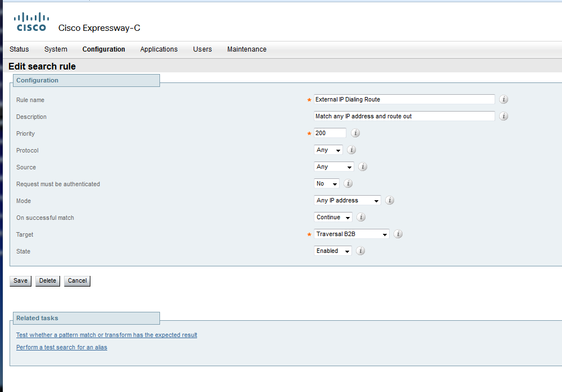
Task: Expand the Mode dropdown showing Any IP address
Action: click(348, 201)
